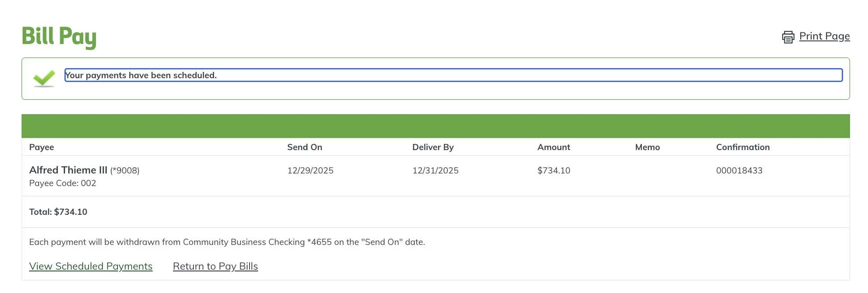Select payee name Alfred Thieme III
868x293 pixels.
point(68,170)
